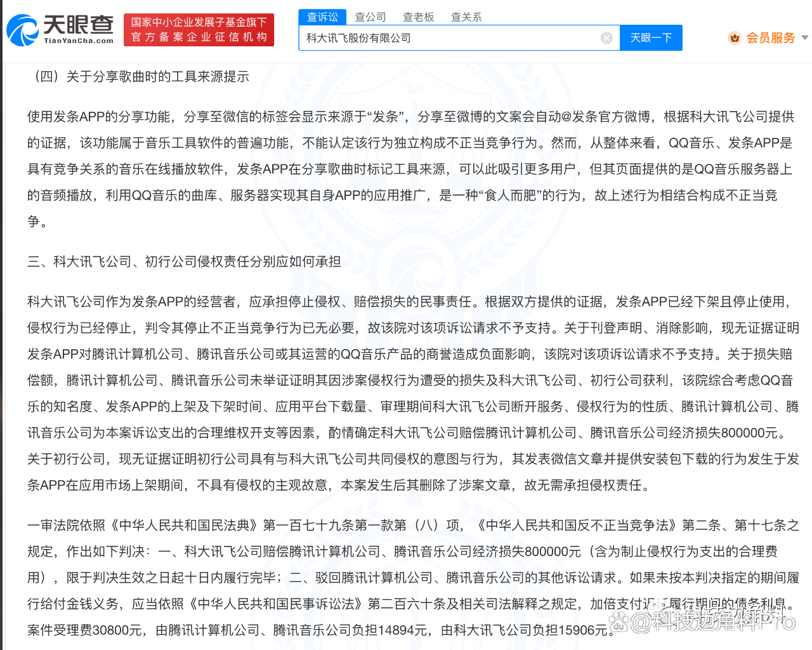Screen dimensions: 812x650
Task: Click the line starting 关于初行公司,现无证据证明
Action: click(x=413, y=459)
